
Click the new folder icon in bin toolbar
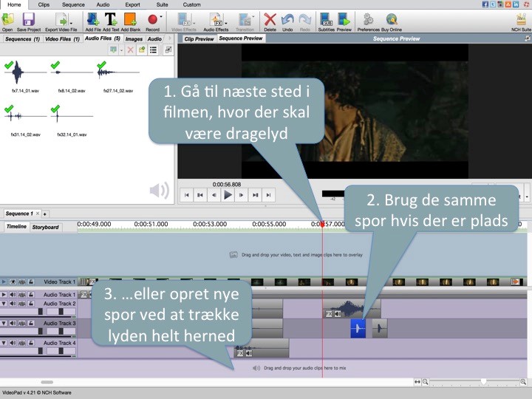[142, 50]
